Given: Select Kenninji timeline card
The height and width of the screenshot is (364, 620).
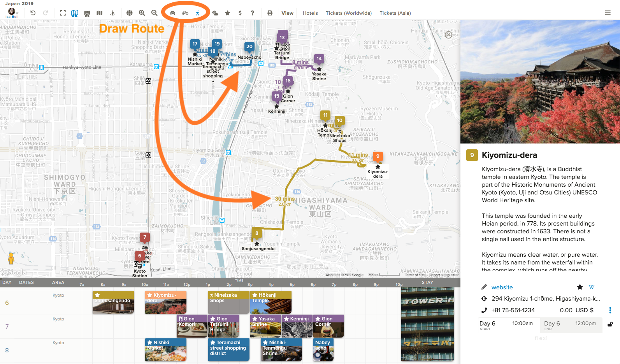Looking at the screenshot, I should pyautogui.click(x=297, y=326).
